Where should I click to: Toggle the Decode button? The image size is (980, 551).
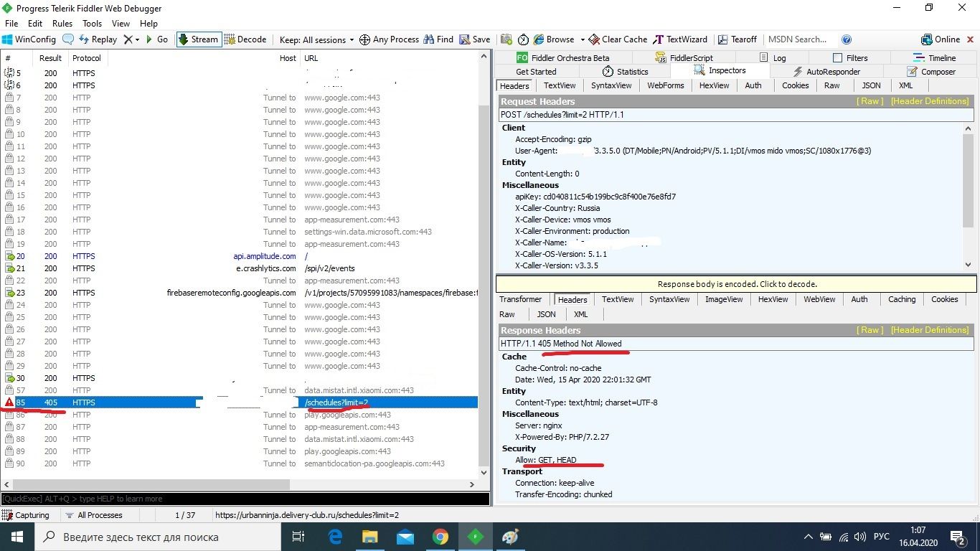pos(245,39)
